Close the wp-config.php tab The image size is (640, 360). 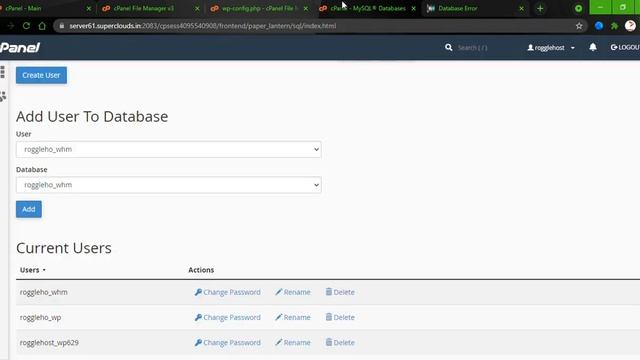point(306,8)
